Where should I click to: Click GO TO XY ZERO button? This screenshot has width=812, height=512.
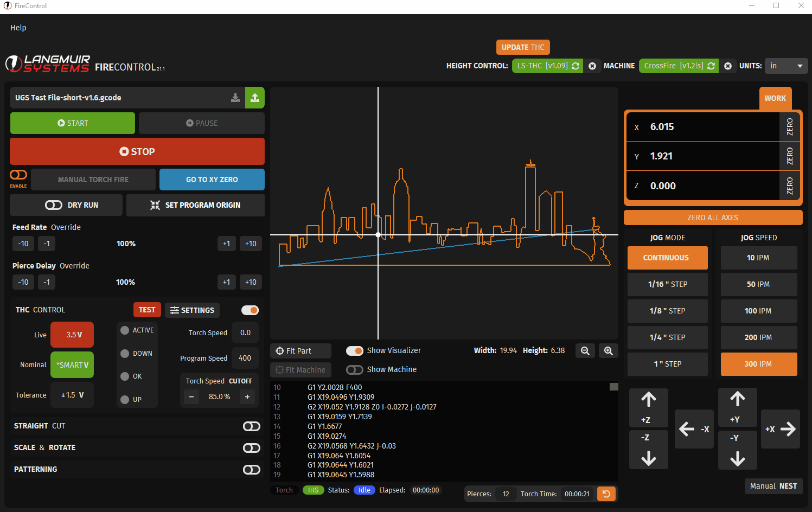(212, 180)
